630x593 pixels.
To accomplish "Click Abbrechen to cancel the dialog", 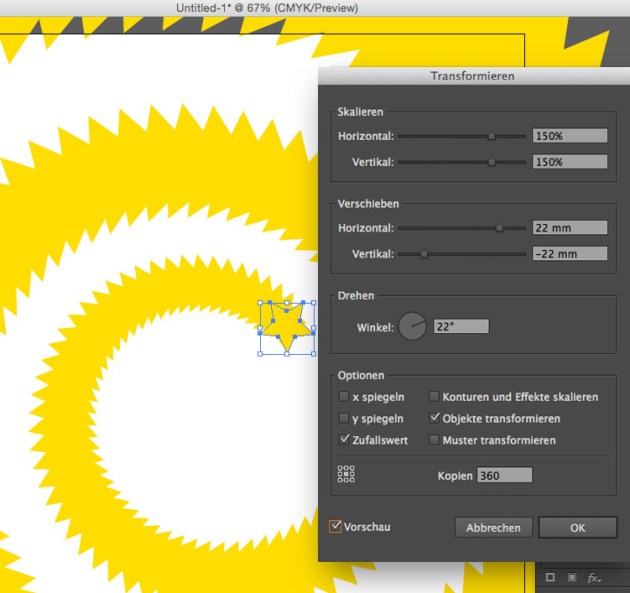I will (493, 528).
